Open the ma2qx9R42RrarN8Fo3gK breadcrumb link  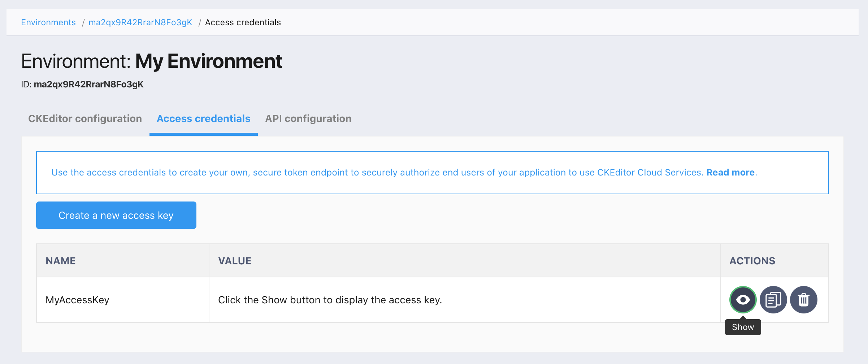coord(140,22)
